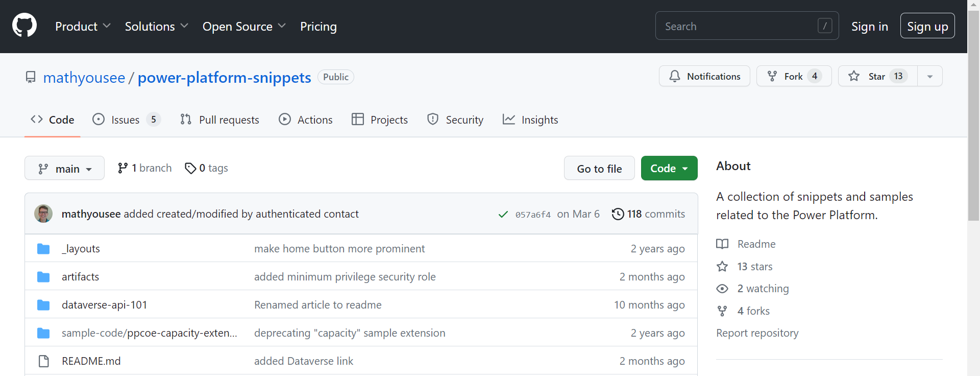Click the branch icon next to 1 branch

click(122, 168)
